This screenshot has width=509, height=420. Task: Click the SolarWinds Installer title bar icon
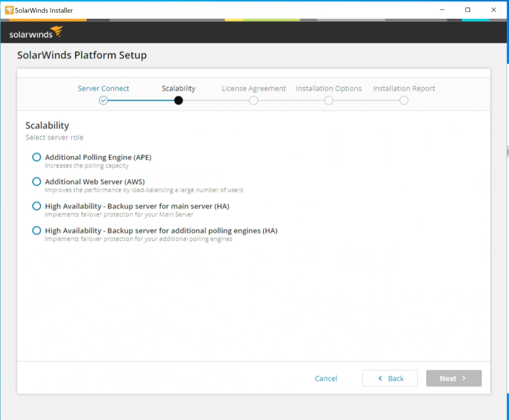pyautogui.click(x=9, y=10)
